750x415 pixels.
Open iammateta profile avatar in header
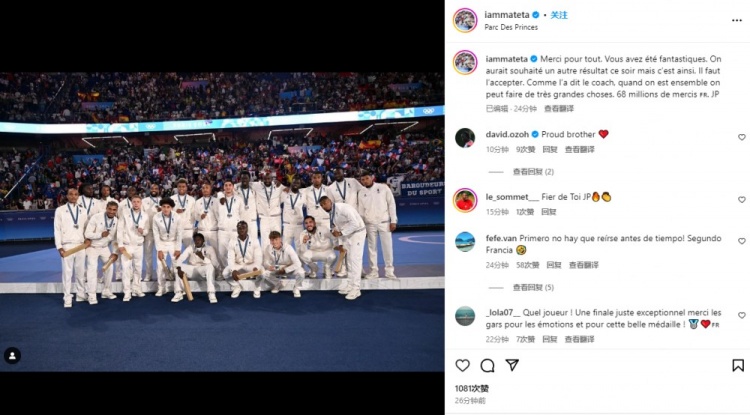pos(465,21)
